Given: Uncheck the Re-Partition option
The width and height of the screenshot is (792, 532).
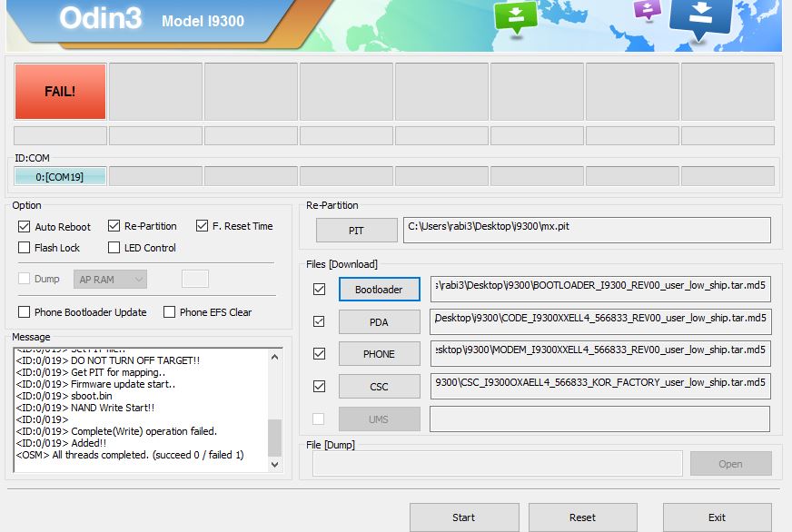Looking at the screenshot, I should tap(114, 226).
